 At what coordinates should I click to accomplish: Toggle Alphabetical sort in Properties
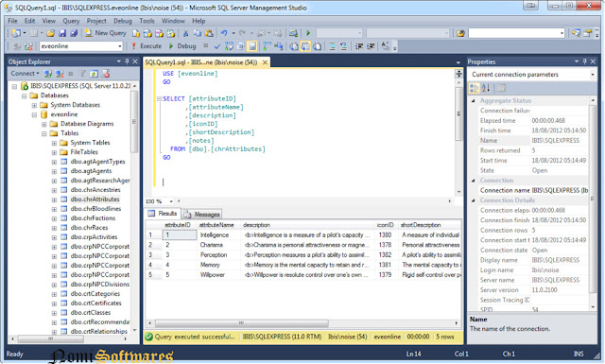(486, 88)
